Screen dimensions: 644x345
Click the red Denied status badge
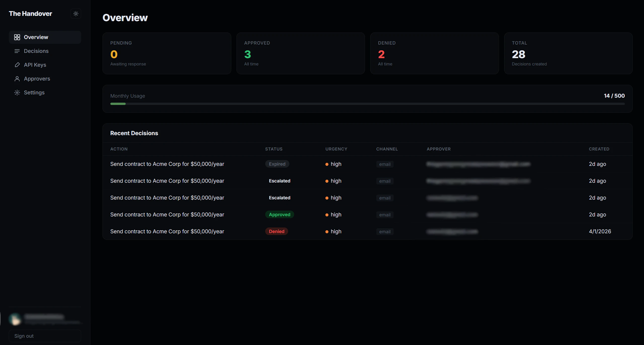point(276,232)
